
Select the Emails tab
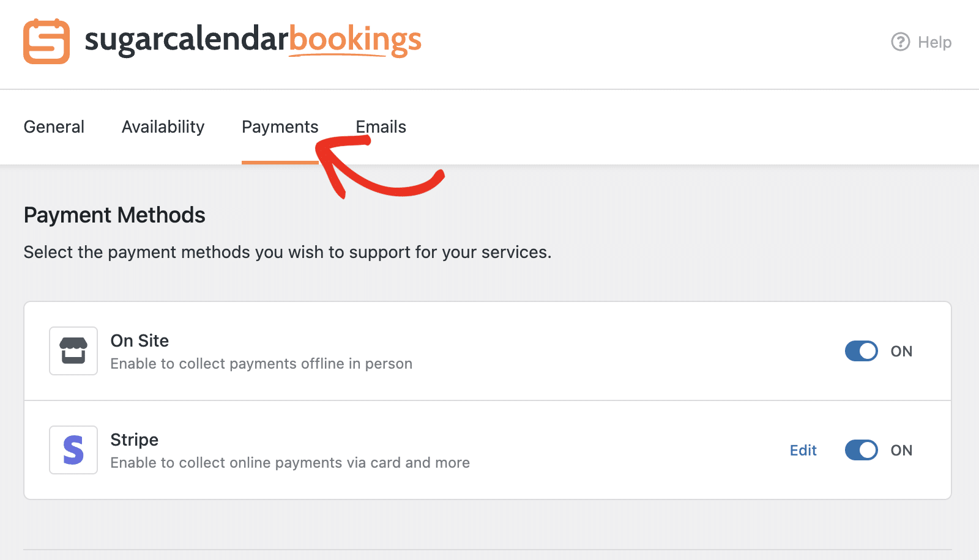tap(381, 127)
